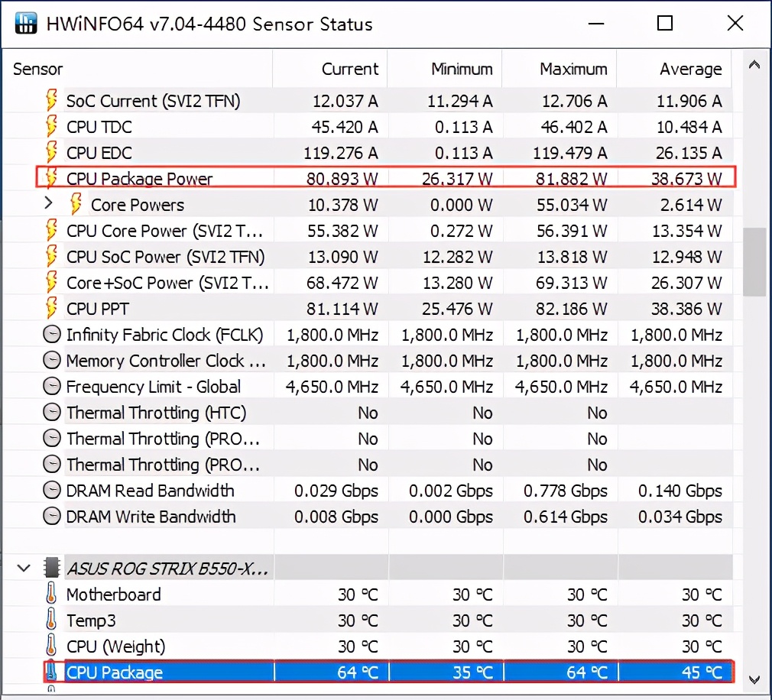Click lightning icon beside SoC Current
The height and width of the screenshot is (700, 772).
point(51,101)
